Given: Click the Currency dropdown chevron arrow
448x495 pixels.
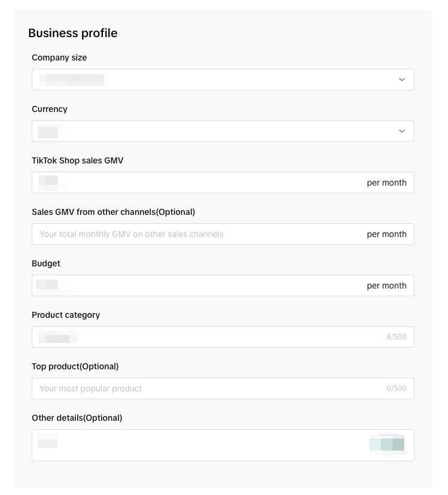Looking at the screenshot, I should click(x=402, y=131).
